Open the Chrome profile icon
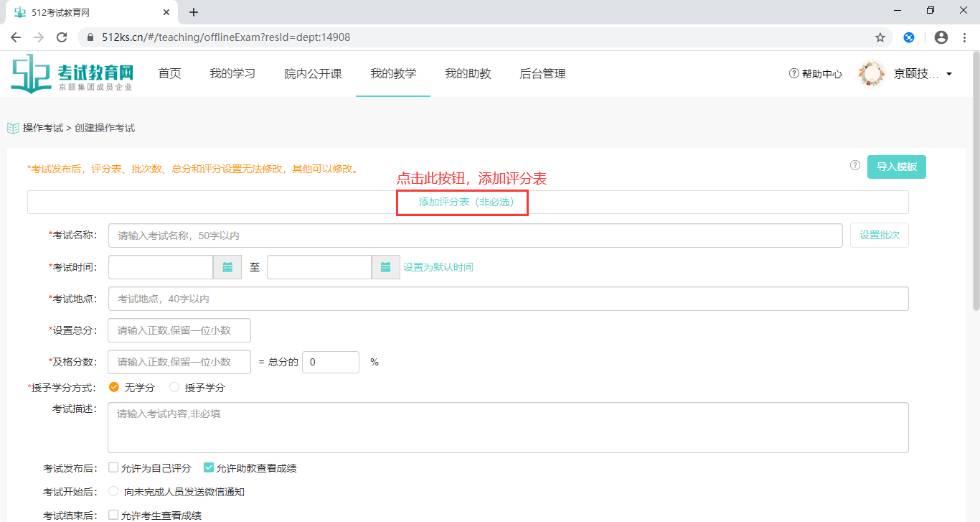980x522 pixels. [x=941, y=37]
